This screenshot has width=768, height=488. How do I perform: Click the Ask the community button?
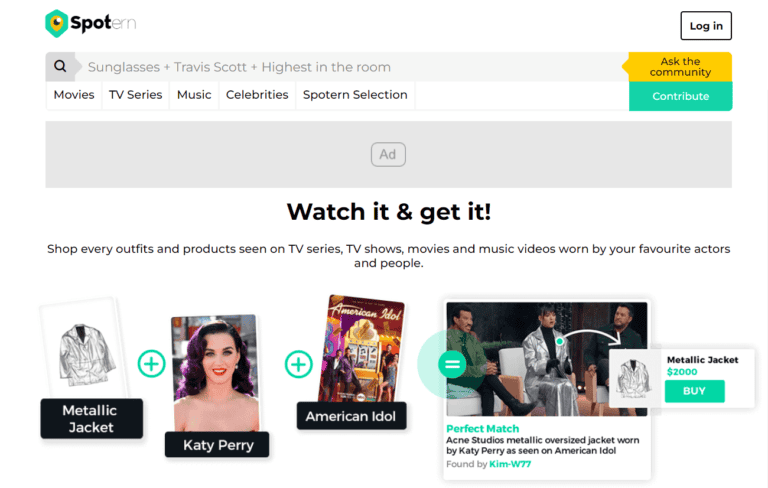point(680,67)
